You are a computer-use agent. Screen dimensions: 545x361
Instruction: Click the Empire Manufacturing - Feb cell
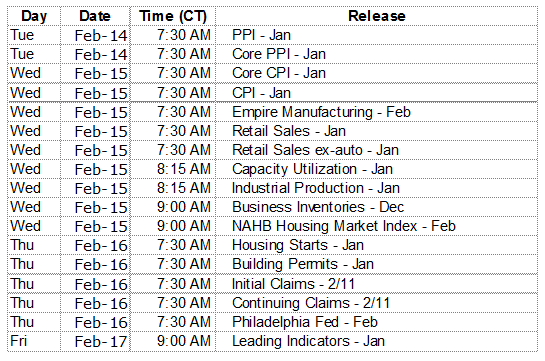376,112
